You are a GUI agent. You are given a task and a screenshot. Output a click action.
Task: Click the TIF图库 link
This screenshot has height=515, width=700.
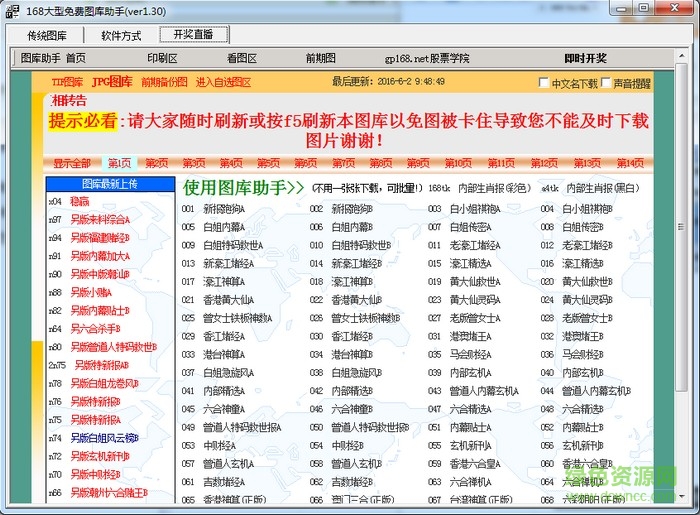click(x=67, y=82)
